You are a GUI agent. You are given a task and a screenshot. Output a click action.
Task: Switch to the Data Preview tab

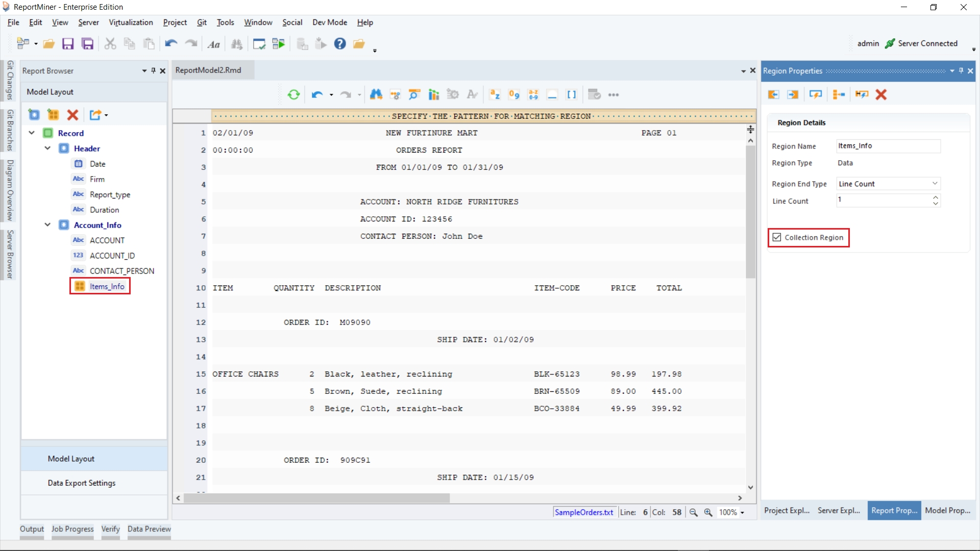click(149, 529)
